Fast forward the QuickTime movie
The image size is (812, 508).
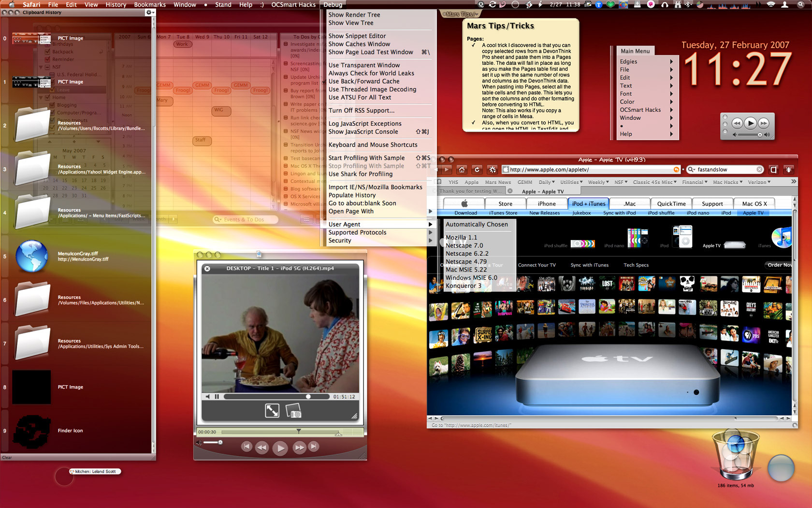(x=299, y=448)
